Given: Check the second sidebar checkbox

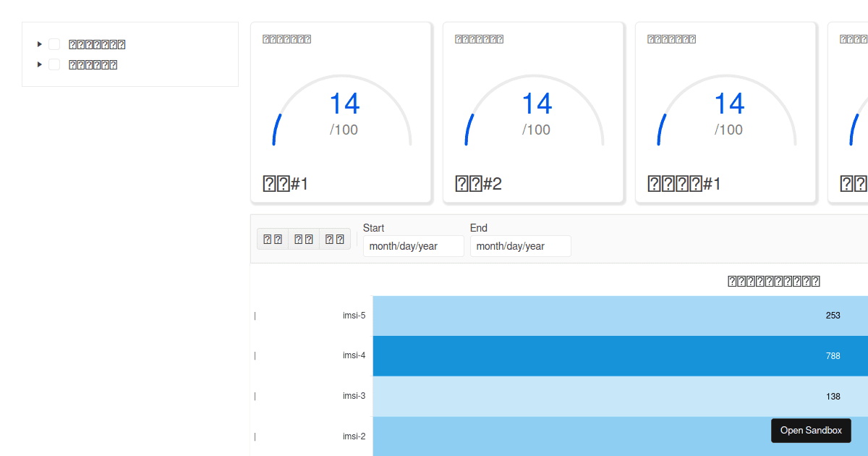Looking at the screenshot, I should tap(54, 64).
